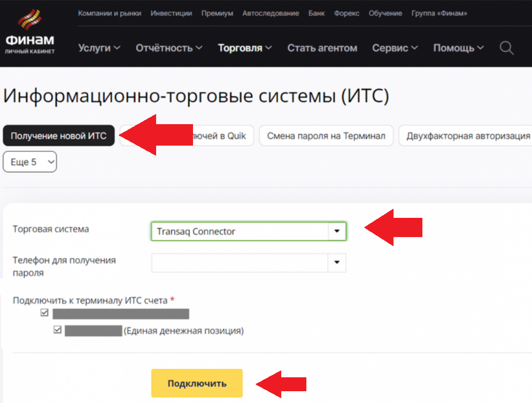Go to Стать агентом page

(x=322, y=48)
